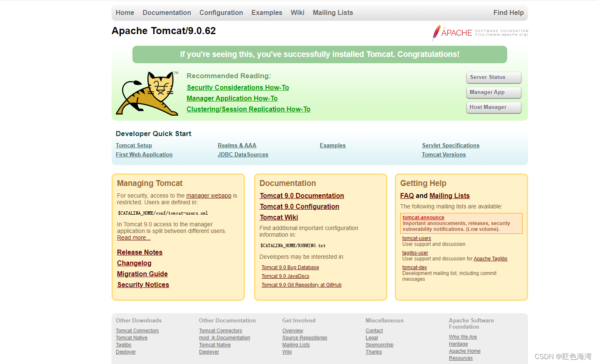Click Tomcat Connectors under Other Downloads

pos(137,331)
